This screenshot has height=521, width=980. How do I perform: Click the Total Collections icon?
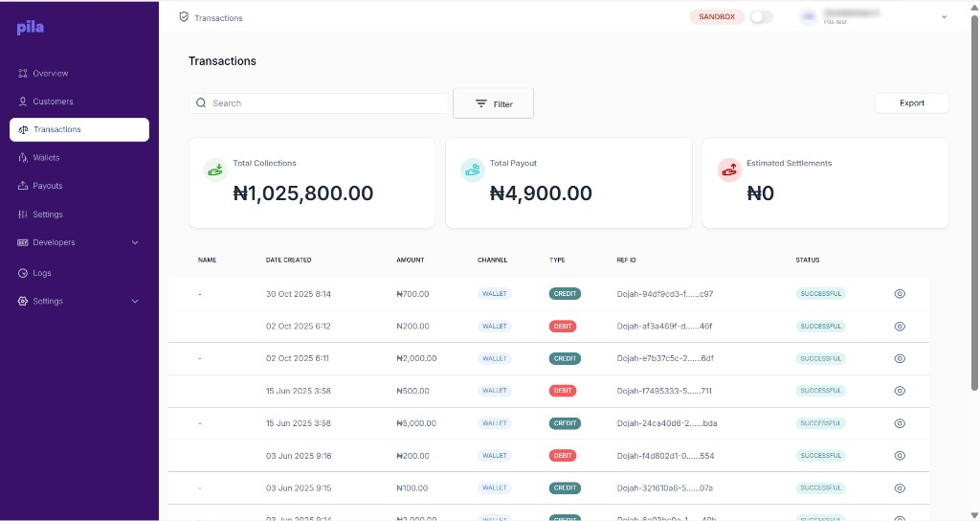coord(215,170)
